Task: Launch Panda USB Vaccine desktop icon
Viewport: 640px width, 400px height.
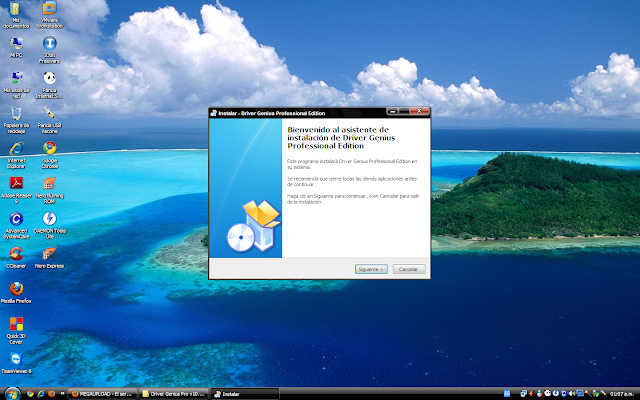Action: [49, 120]
